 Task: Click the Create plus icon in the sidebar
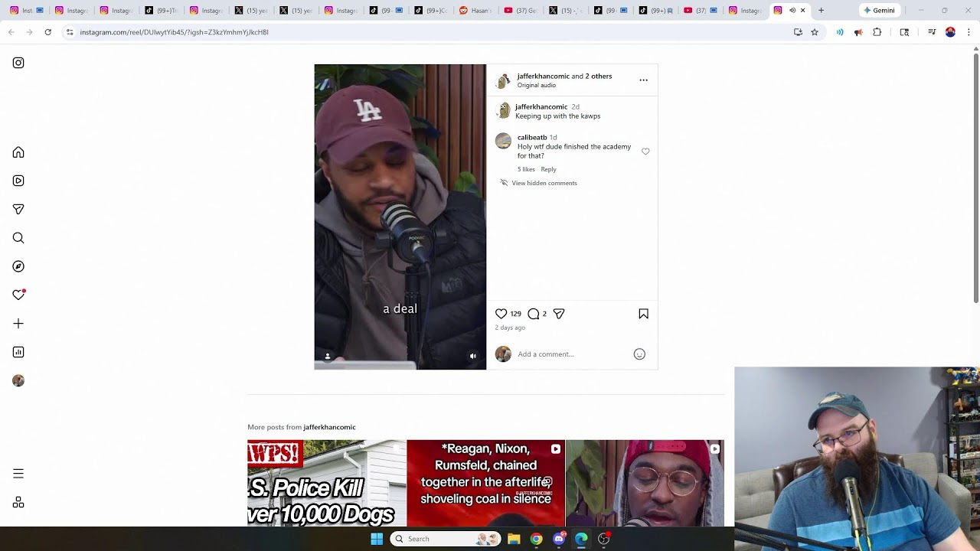[x=18, y=324]
